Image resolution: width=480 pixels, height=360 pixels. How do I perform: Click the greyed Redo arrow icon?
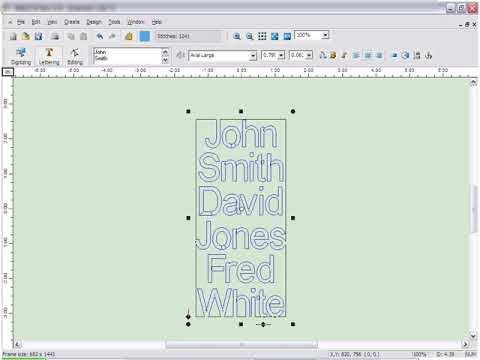(x=112, y=36)
